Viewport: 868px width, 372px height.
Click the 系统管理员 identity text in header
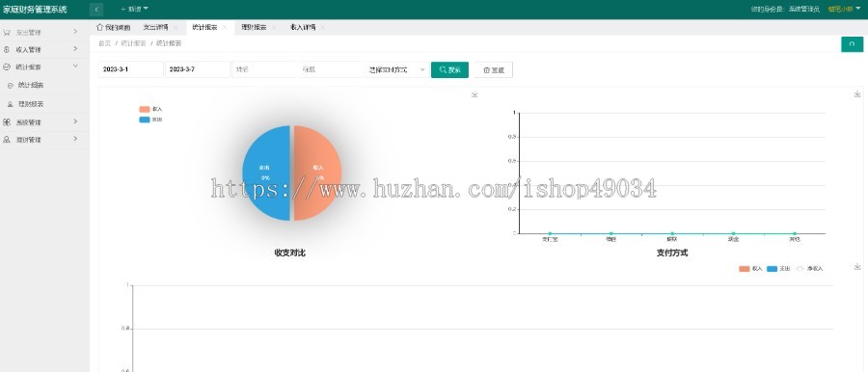pos(803,9)
